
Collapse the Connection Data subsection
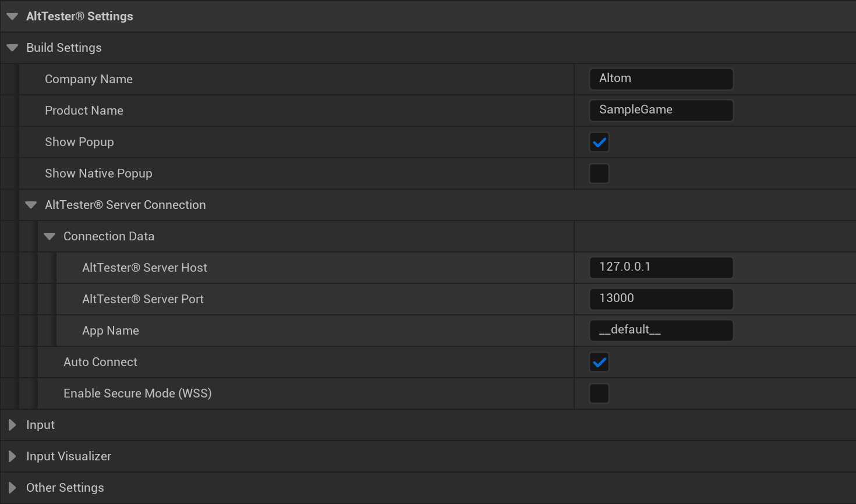pos(49,236)
